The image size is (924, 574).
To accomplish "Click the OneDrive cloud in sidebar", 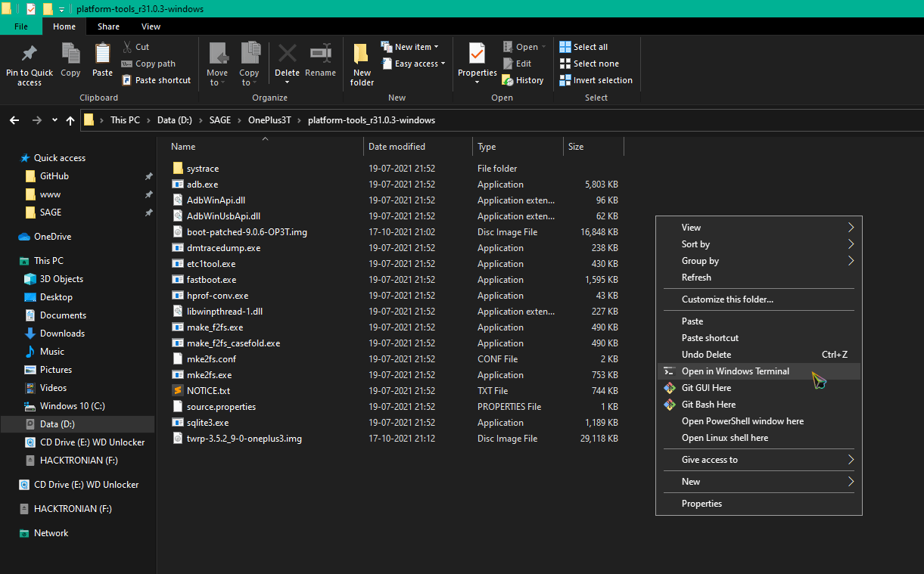I will coord(24,237).
